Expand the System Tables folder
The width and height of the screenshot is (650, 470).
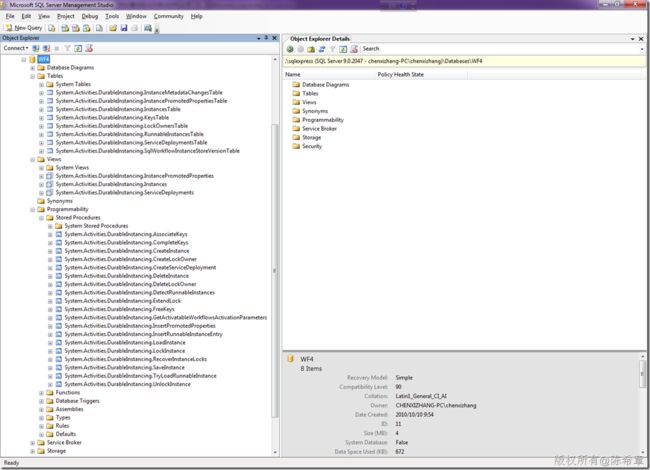[x=41, y=85]
